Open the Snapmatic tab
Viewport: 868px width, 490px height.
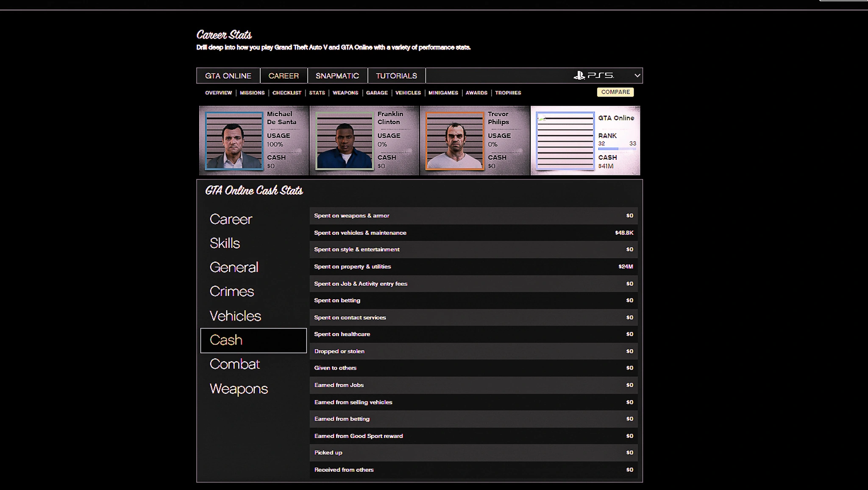(337, 76)
